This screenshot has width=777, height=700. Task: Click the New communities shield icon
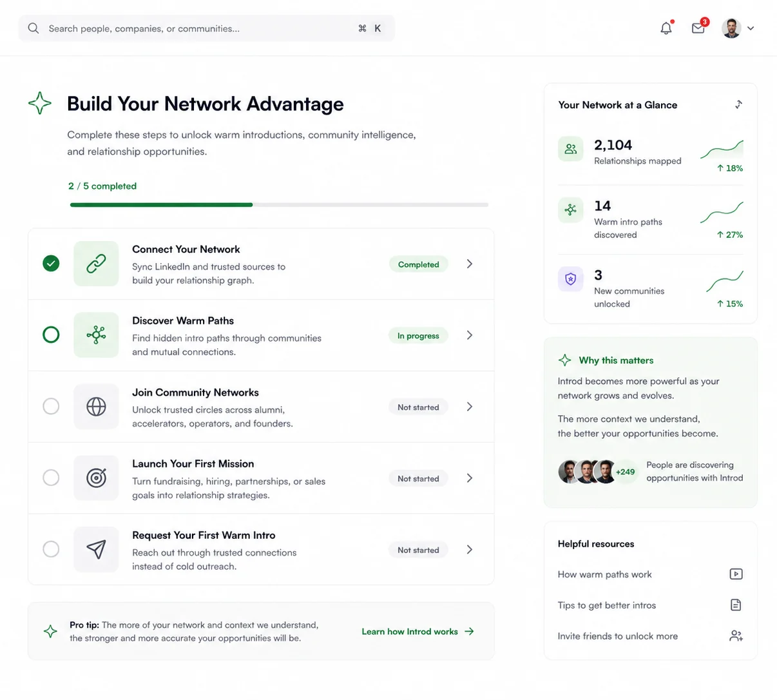coord(571,278)
